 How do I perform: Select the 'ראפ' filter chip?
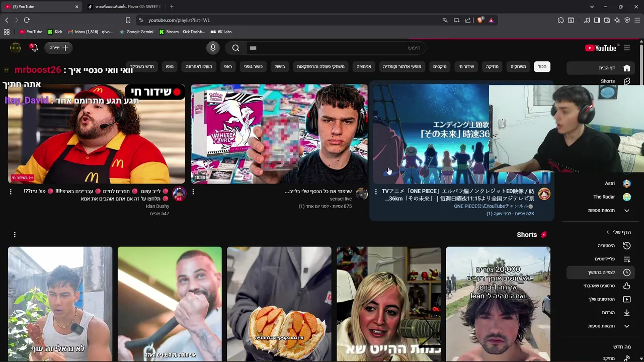click(228, 66)
